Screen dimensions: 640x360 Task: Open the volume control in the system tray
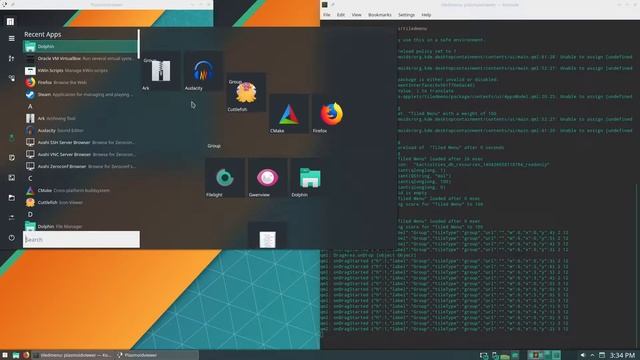(583, 356)
